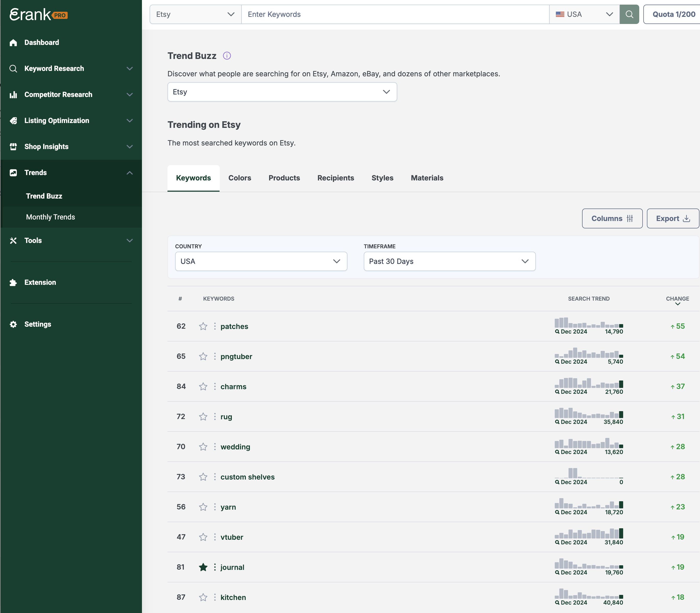Switch to the Materials tab

pyautogui.click(x=427, y=178)
